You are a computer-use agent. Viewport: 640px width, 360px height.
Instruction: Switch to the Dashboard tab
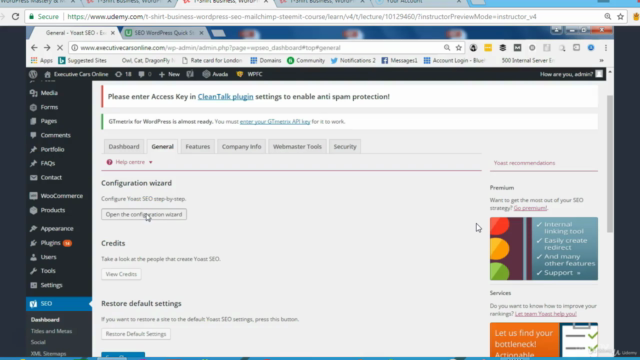coord(124,146)
